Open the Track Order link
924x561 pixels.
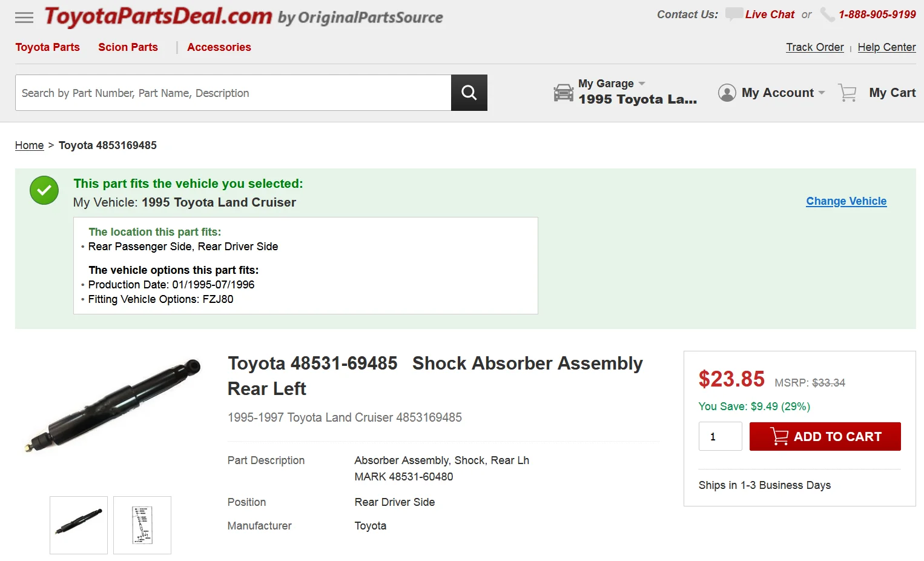(814, 47)
